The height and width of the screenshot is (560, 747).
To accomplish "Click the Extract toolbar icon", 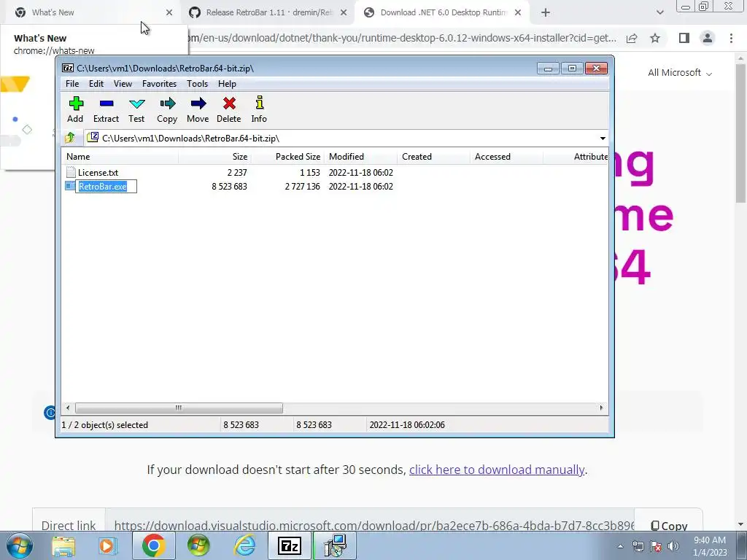I will 106,109.
